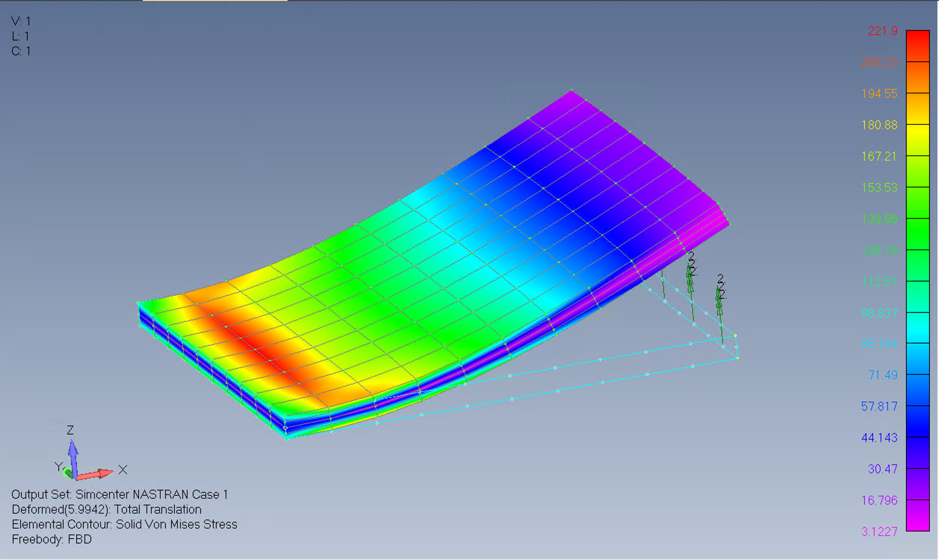This screenshot has width=939, height=560.
Task: Click the blue Z axis arrow of the triad
Action: pyautogui.click(x=73, y=458)
